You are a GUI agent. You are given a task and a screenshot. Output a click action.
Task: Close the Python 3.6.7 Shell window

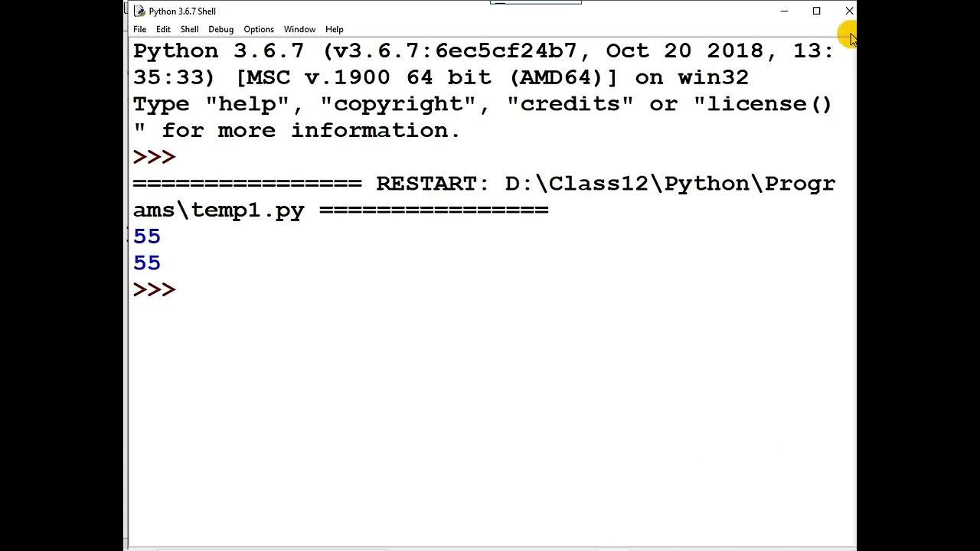click(x=849, y=11)
